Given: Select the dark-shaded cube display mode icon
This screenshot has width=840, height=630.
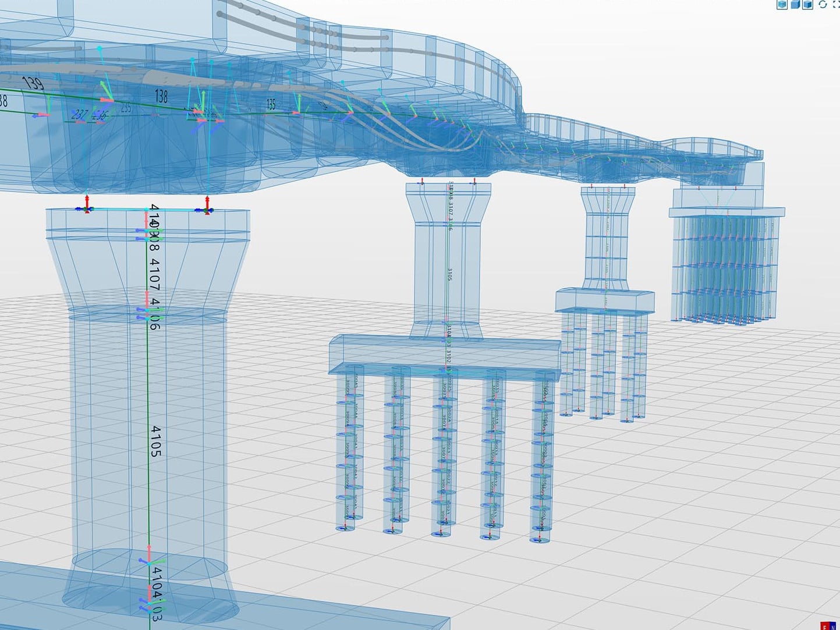Looking at the screenshot, I should pos(807,5).
